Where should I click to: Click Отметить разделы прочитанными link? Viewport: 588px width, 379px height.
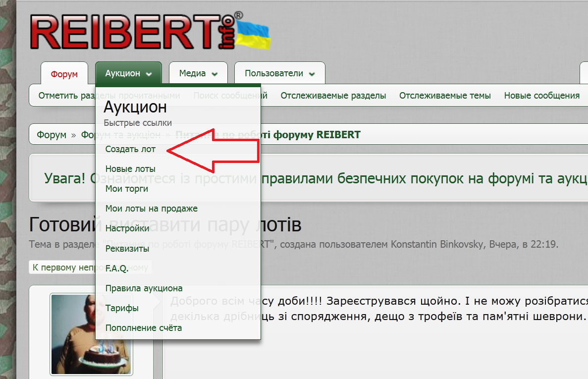point(109,96)
